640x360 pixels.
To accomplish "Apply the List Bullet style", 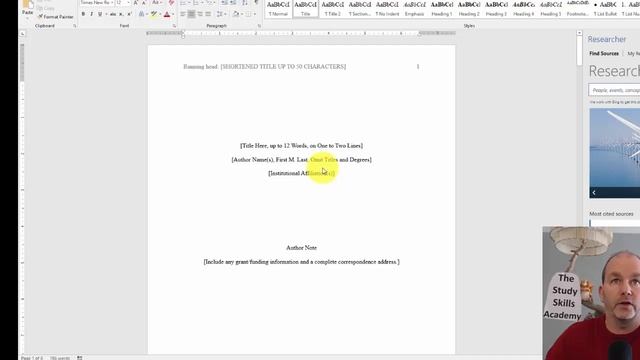I will tap(605, 9).
